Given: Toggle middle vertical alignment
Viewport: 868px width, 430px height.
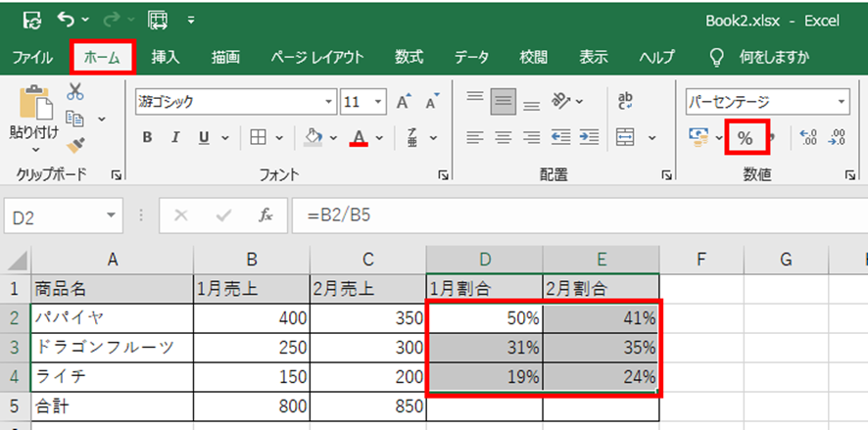Looking at the screenshot, I should click(x=504, y=101).
